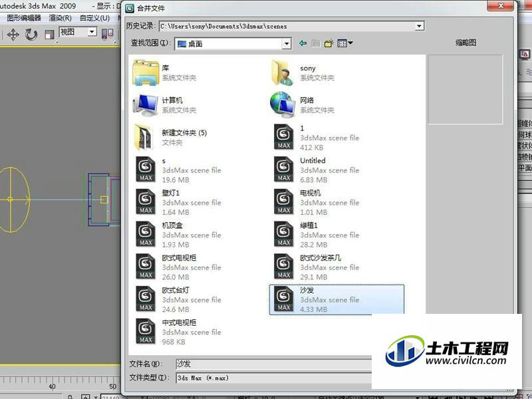This screenshot has height=399, width=532.
Task: Select the highlighted 沙发 scene file
Action: click(336, 300)
